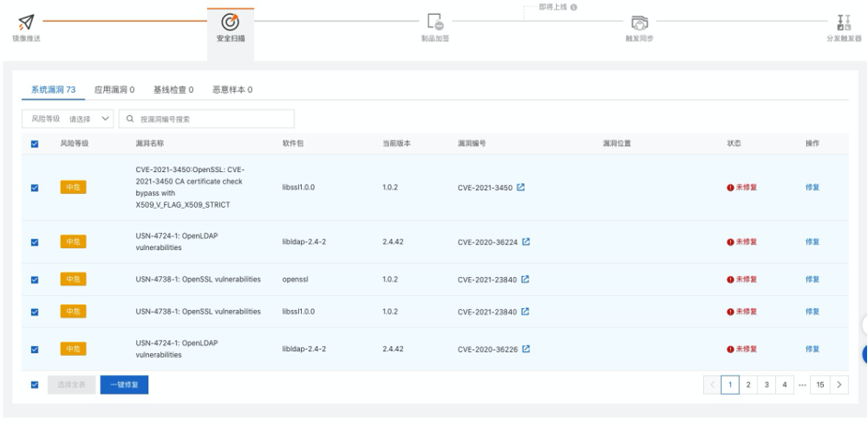Click the 漏洞编号 column header
Screen dimensions: 868x425
pos(471,144)
